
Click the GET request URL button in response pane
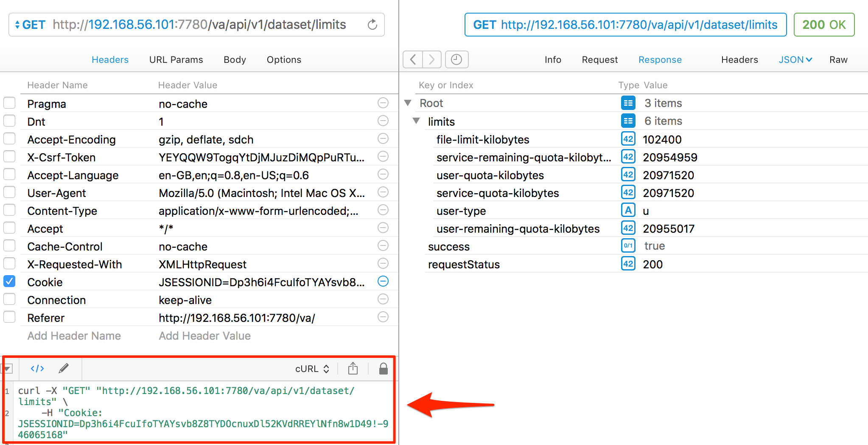[625, 25]
